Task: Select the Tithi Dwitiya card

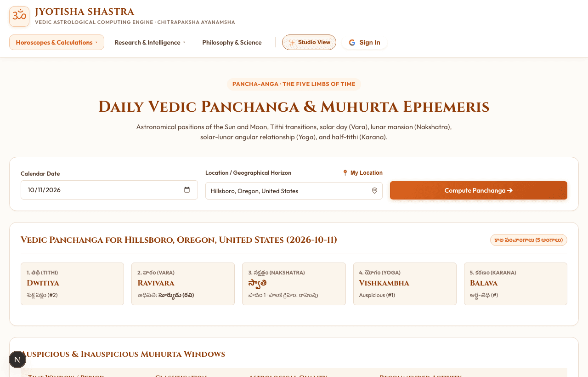Action: coord(73,284)
